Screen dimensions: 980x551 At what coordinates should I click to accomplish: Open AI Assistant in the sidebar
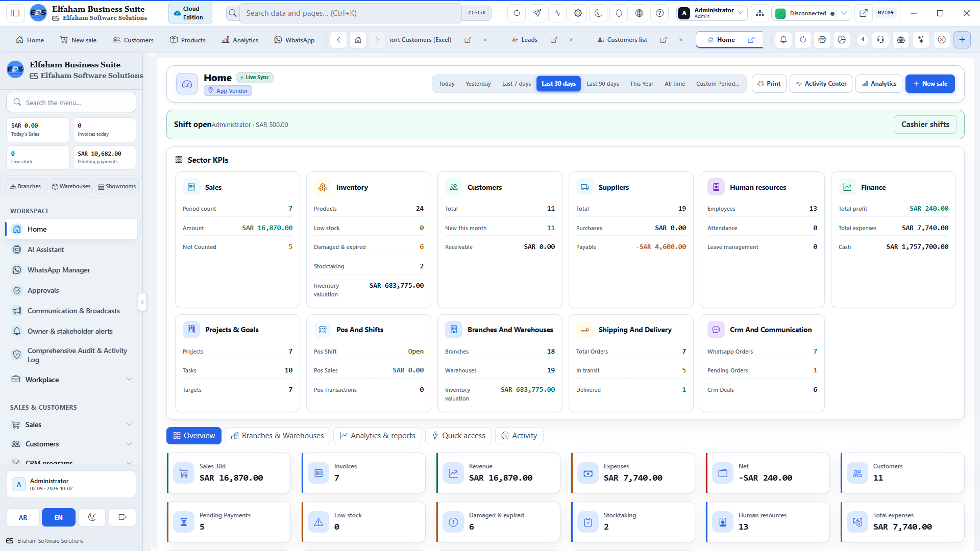pyautogui.click(x=71, y=249)
